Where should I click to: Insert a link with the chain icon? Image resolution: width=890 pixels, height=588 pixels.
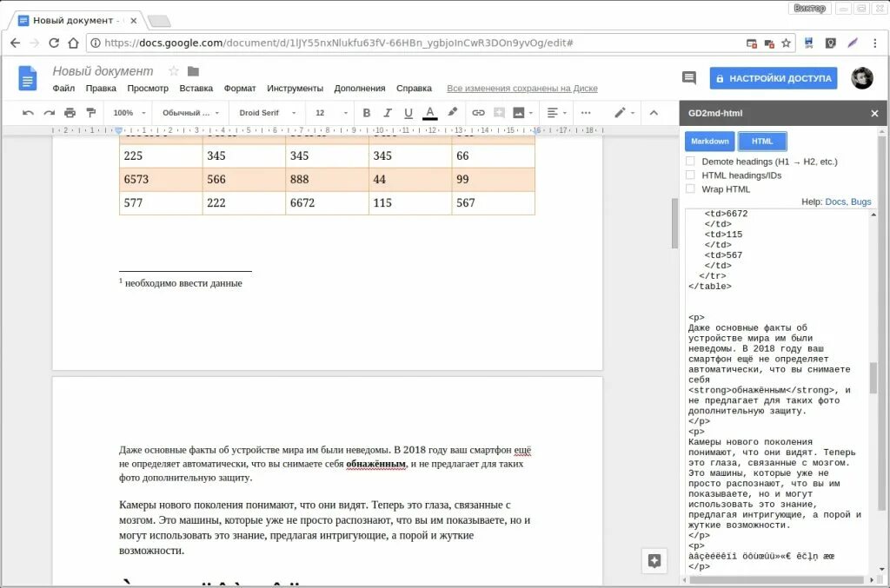tap(479, 113)
